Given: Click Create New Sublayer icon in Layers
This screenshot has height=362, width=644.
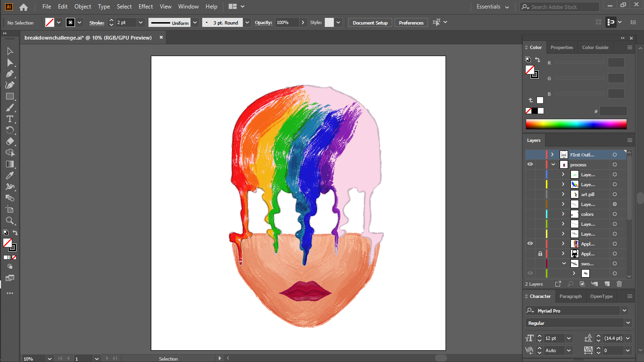Looking at the screenshot, I should pyautogui.click(x=594, y=284).
